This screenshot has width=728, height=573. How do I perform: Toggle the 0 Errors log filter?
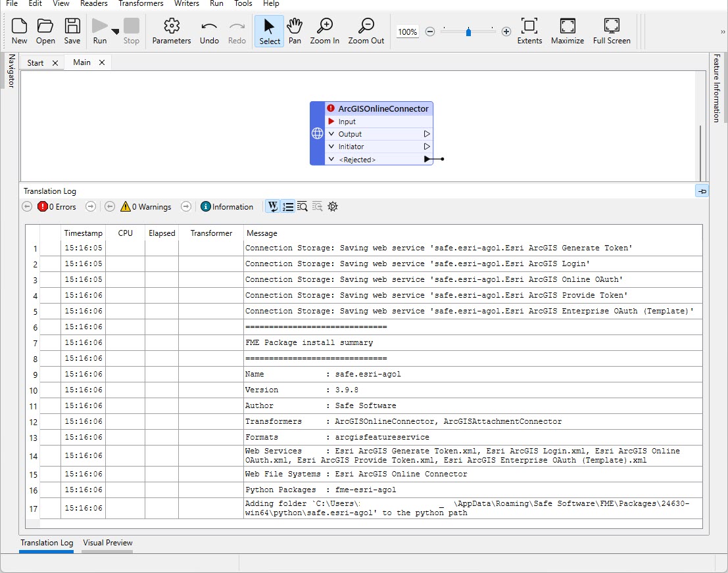(57, 206)
